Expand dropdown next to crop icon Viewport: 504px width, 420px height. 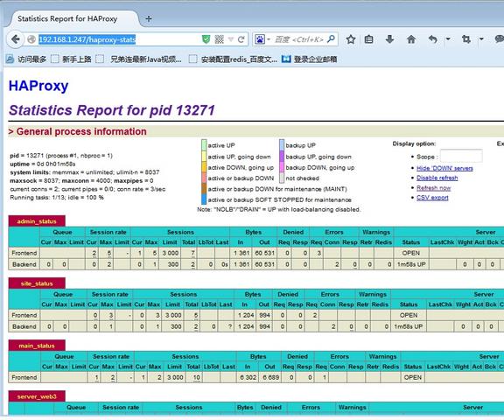click(481, 39)
